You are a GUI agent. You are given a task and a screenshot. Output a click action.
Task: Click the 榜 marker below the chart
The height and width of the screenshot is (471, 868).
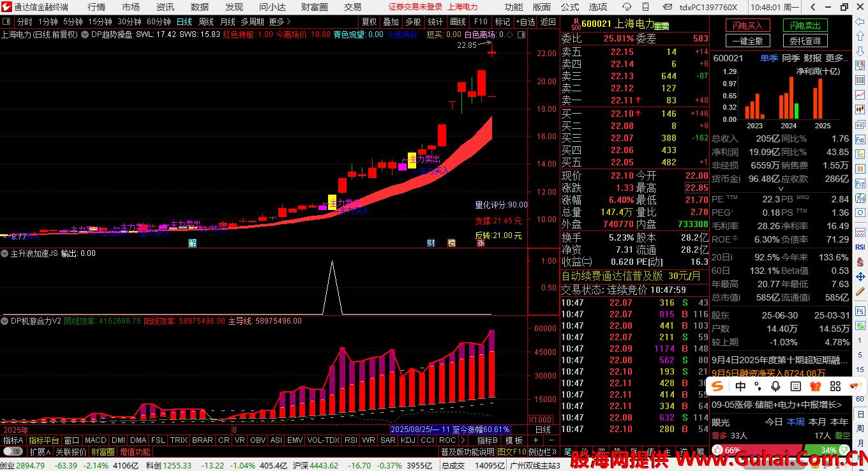pos(452,243)
